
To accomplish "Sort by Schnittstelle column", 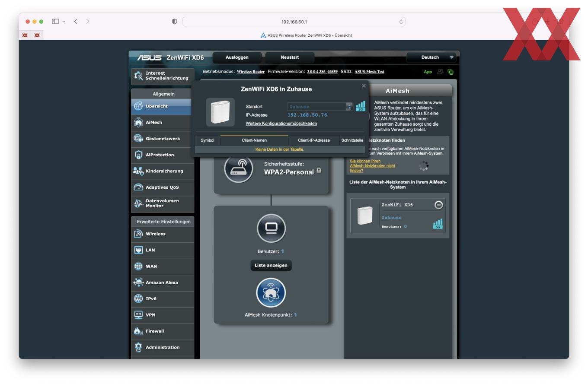I will click(352, 140).
